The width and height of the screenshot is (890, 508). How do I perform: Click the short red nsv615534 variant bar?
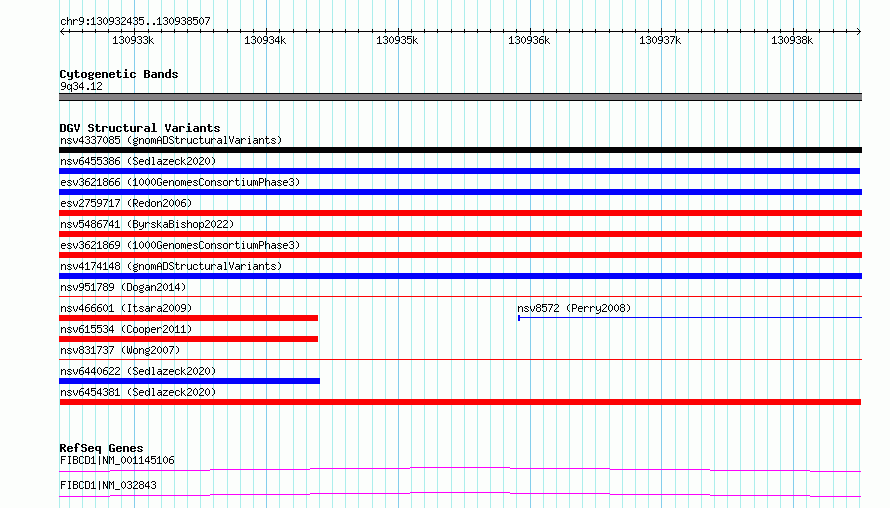(x=188, y=339)
